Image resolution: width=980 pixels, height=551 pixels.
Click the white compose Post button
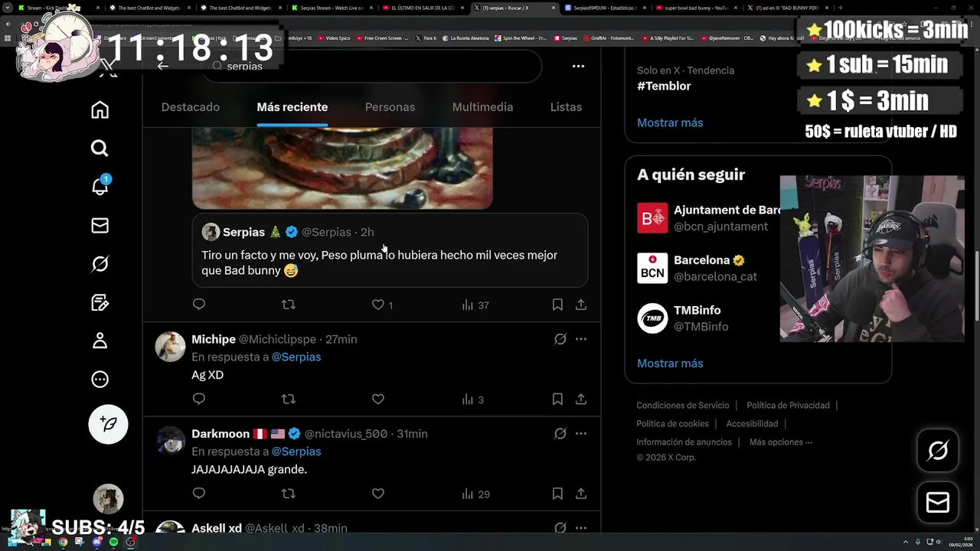tap(108, 424)
